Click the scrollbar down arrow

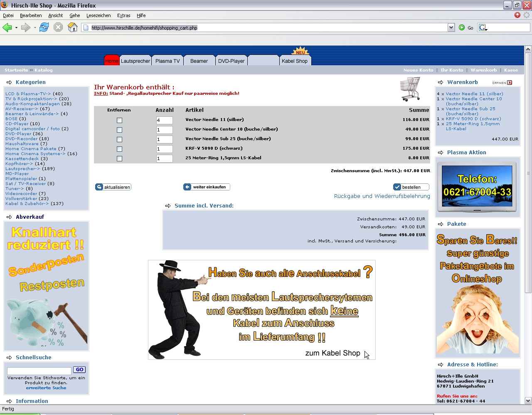[x=528, y=401]
